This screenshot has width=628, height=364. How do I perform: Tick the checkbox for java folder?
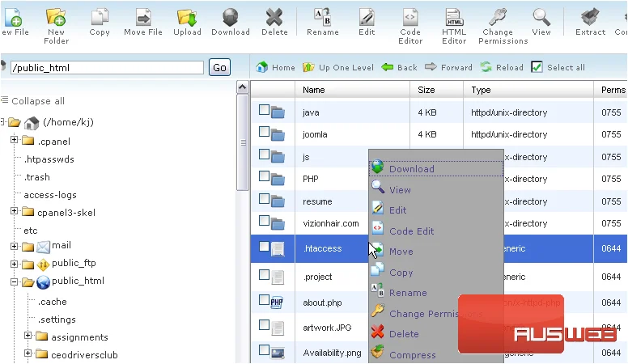tap(264, 110)
